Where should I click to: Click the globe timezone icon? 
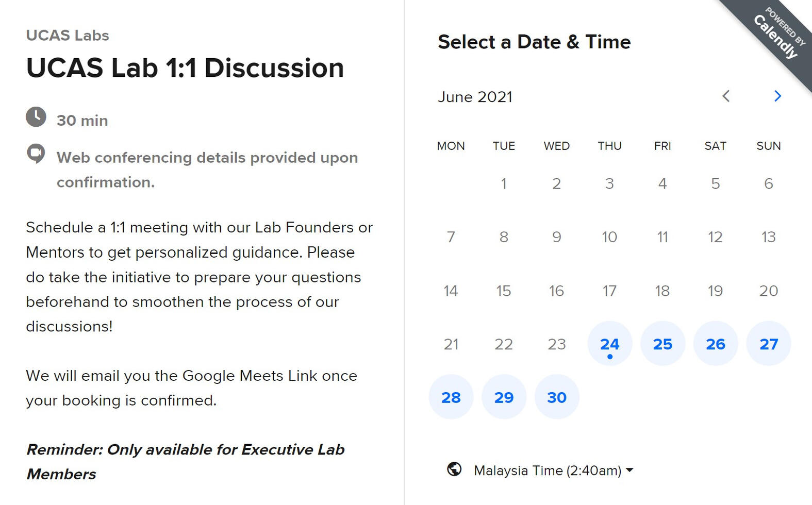click(454, 469)
